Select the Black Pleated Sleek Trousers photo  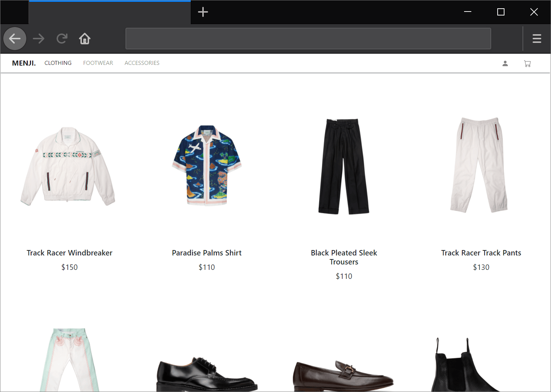(x=344, y=166)
